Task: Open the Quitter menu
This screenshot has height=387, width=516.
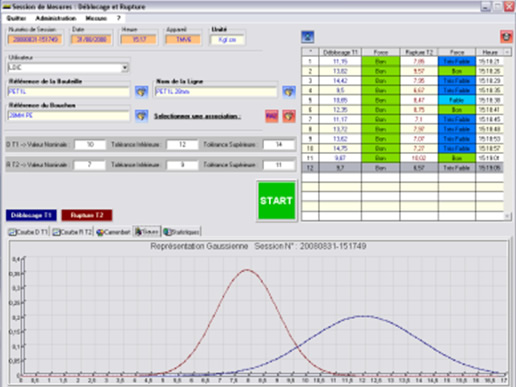Action: (16, 18)
